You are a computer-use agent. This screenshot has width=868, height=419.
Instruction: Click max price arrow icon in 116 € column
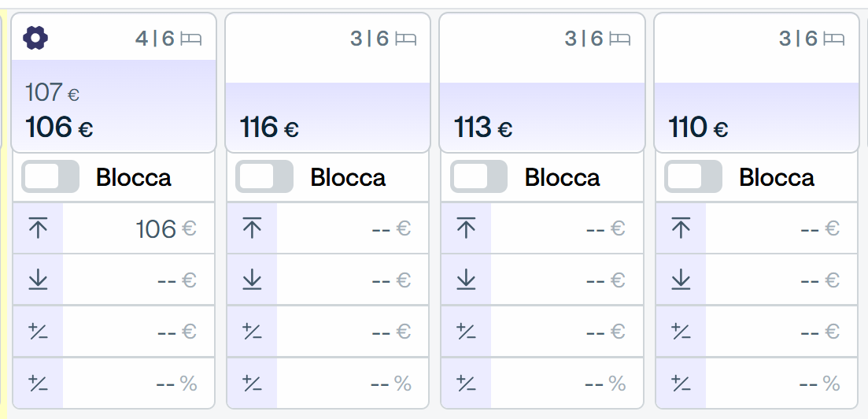[253, 228]
